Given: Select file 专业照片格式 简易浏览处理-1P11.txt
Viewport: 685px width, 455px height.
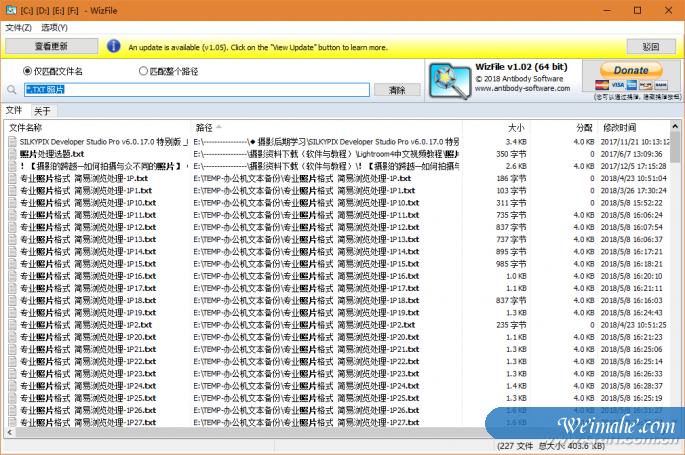Looking at the screenshot, I should 88,215.
